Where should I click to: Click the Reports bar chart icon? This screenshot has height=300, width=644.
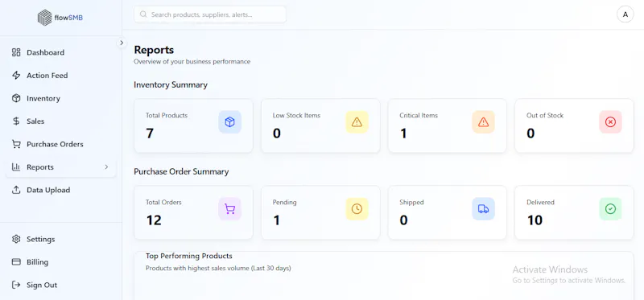click(x=16, y=167)
